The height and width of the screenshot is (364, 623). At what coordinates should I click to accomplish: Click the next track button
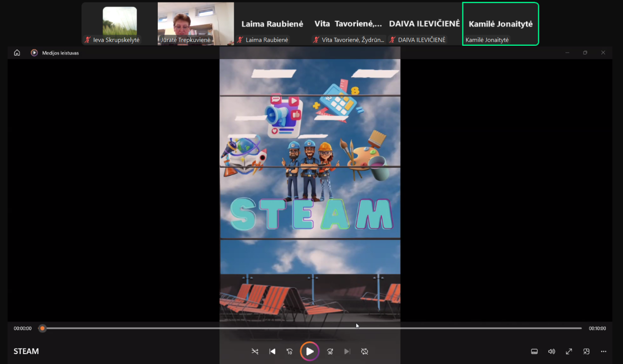[347, 352]
